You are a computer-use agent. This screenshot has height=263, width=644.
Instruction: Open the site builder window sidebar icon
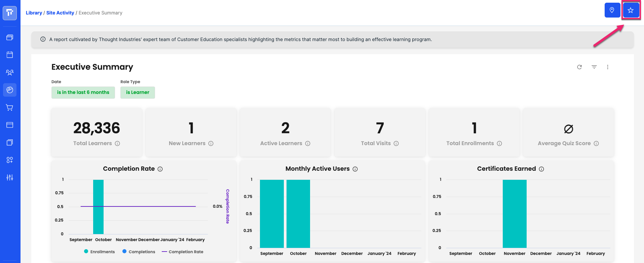click(10, 125)
